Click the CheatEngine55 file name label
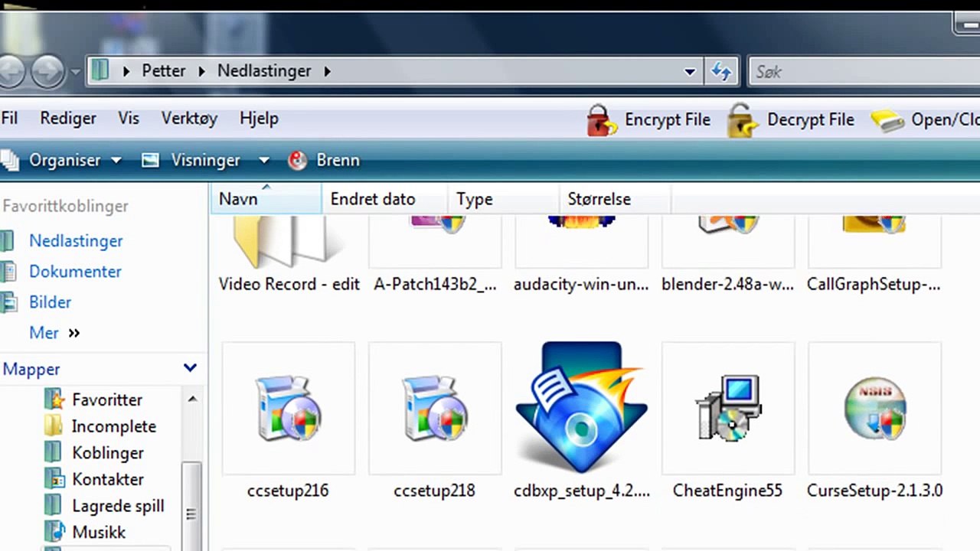The width and height of the screenshot is (980, 551). pyautogui.click(x=728, y=491)
